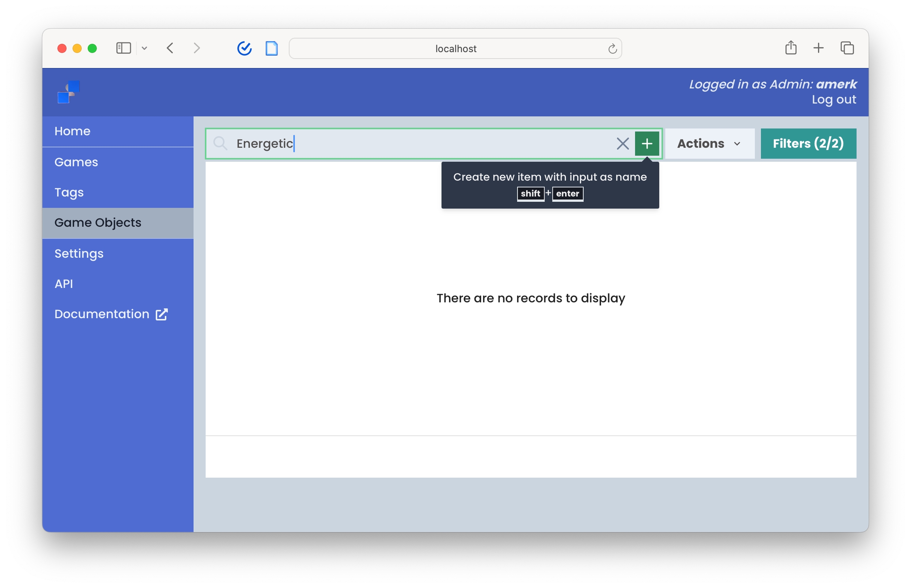911x588 pixels.
Task: Expand the sidebar options chevron
Action: pos(144,48)
